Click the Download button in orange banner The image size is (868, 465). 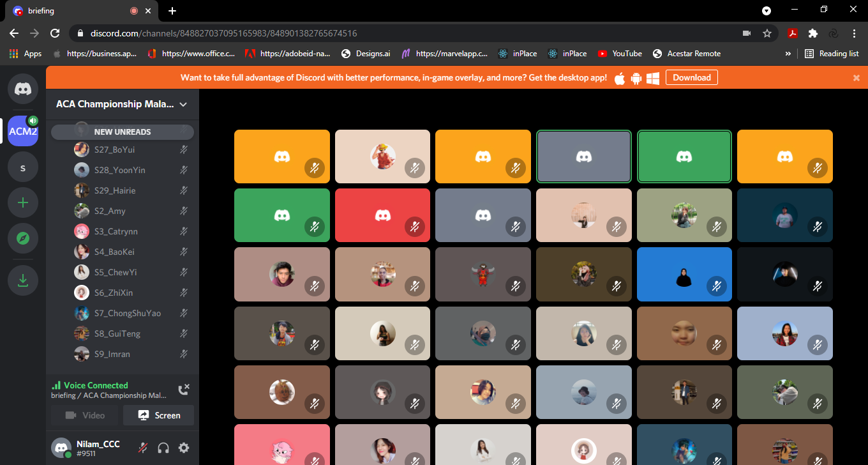(x=691, y=78)
